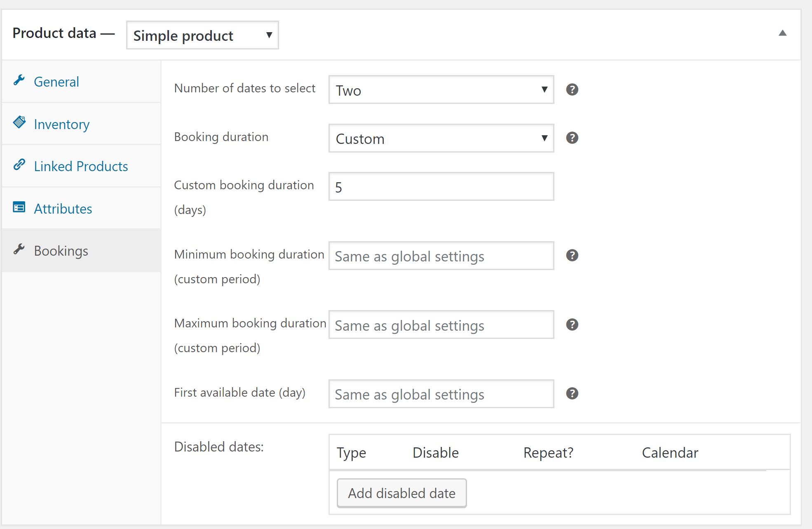Collapse the Product data panel arrow

(782, 33)
